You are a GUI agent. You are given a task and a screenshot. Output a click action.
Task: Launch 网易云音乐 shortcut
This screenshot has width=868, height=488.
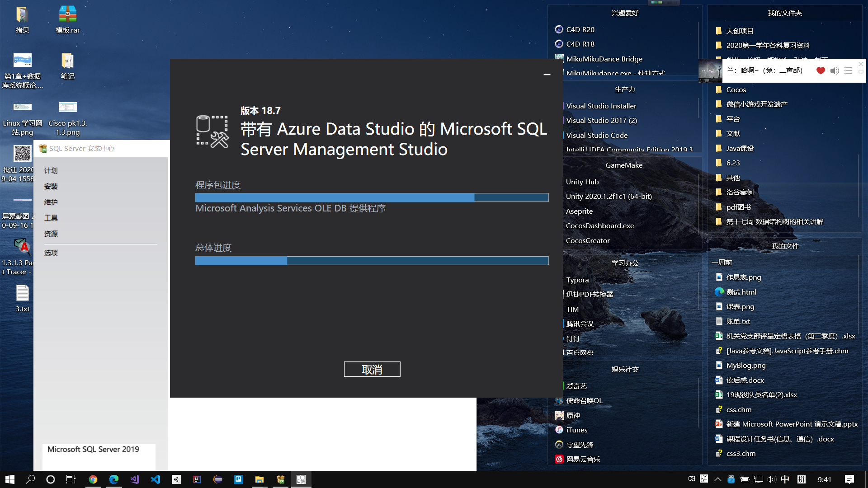point(578,459)
